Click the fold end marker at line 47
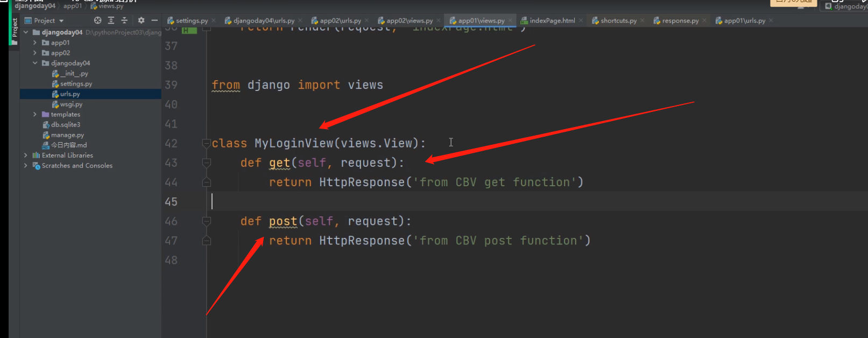 [206, 241]
